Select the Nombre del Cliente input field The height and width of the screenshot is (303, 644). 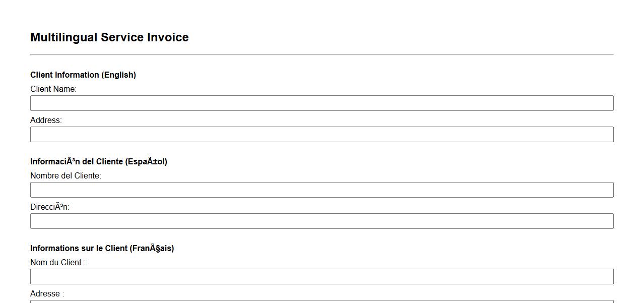321,190
